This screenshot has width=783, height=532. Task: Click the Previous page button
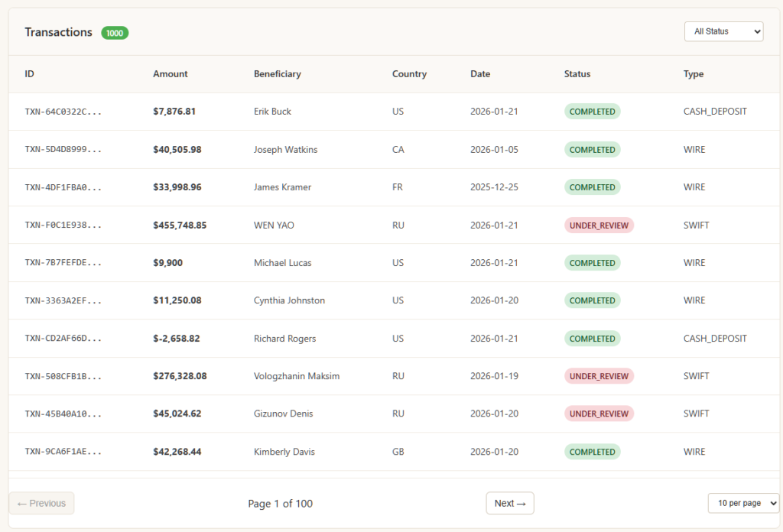[x=41, y=503]
